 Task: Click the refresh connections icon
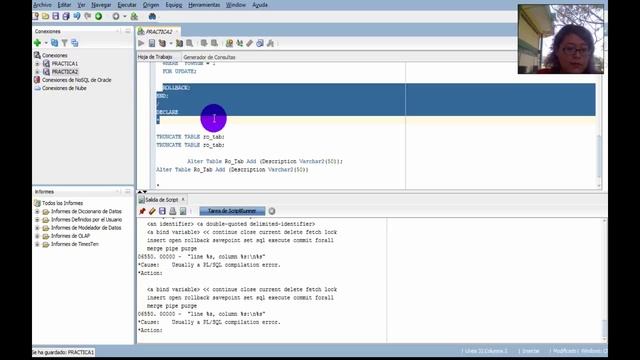pyautogui.click(x=54, y=43)
